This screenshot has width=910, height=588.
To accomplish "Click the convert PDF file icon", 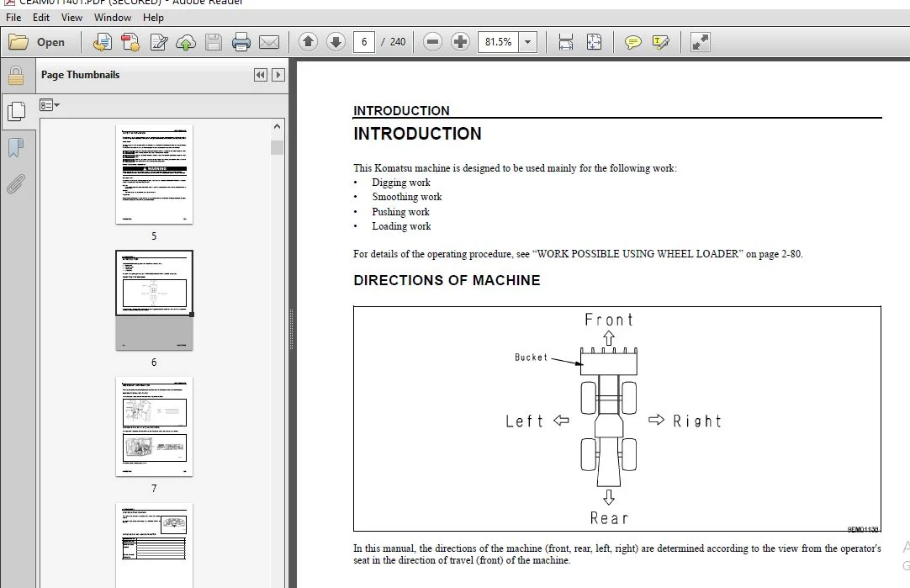I will (130, 42).
